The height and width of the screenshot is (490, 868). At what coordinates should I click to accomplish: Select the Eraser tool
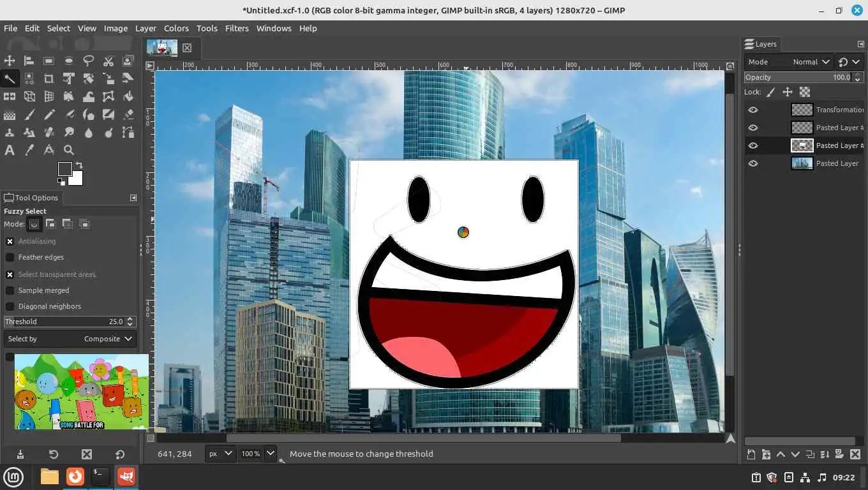coord(128,115)
